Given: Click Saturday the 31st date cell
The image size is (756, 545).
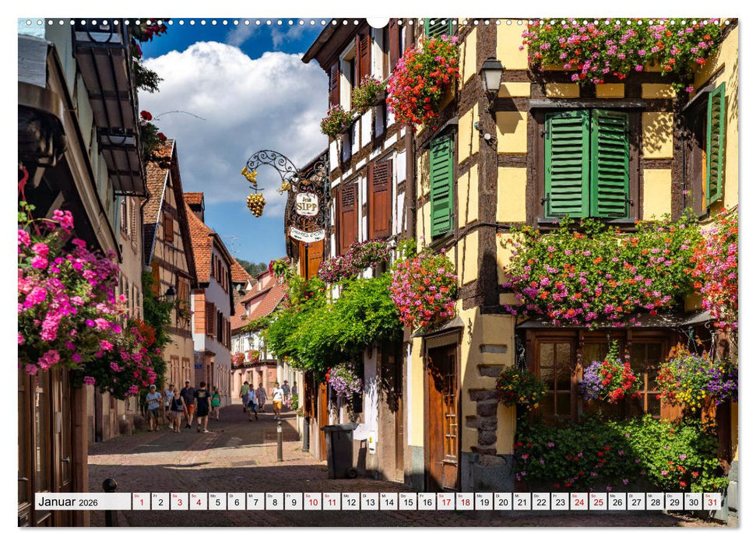Looking at the screenshot, I should tap(712, 501).
